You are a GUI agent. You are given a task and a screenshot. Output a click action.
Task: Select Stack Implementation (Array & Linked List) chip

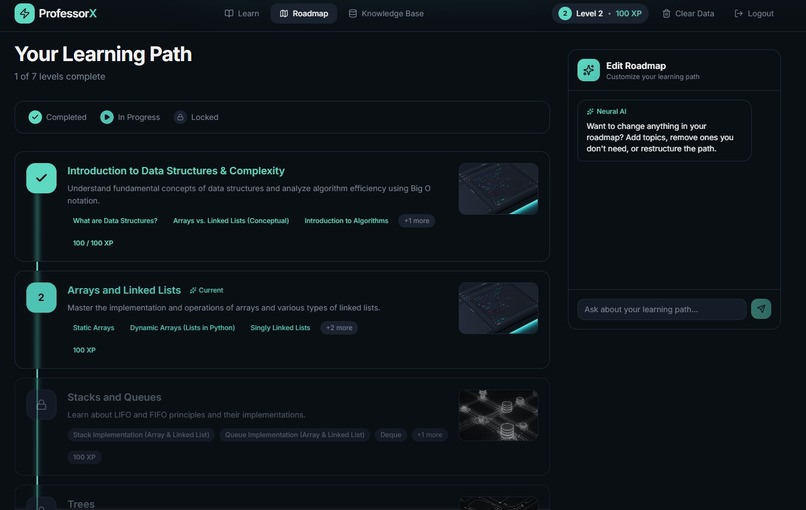click(x=141, y=434)
